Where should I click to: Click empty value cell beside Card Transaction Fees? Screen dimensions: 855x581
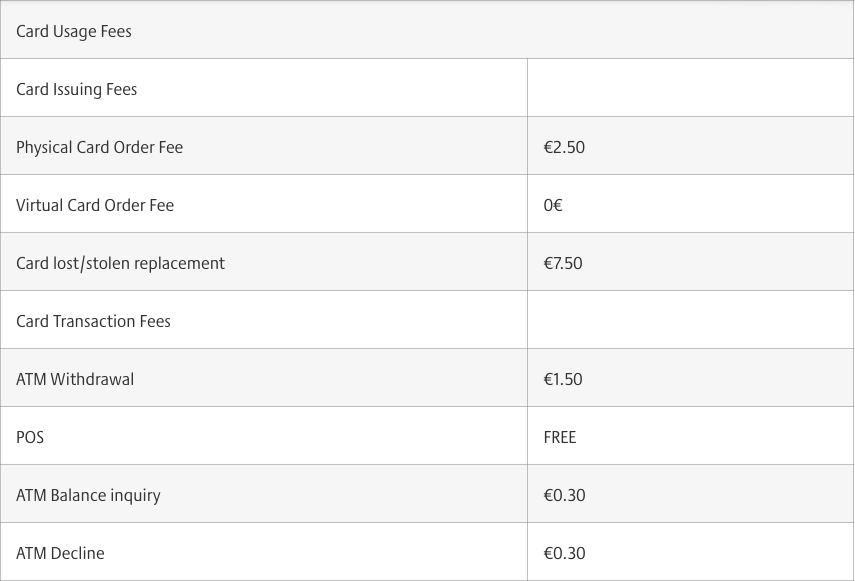pos(690,319)
